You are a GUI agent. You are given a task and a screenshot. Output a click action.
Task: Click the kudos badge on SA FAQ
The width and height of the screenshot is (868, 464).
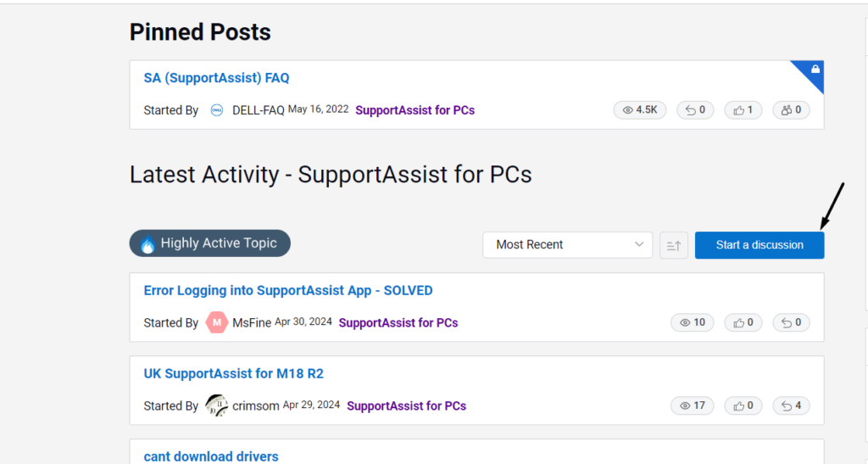point(743,109)
